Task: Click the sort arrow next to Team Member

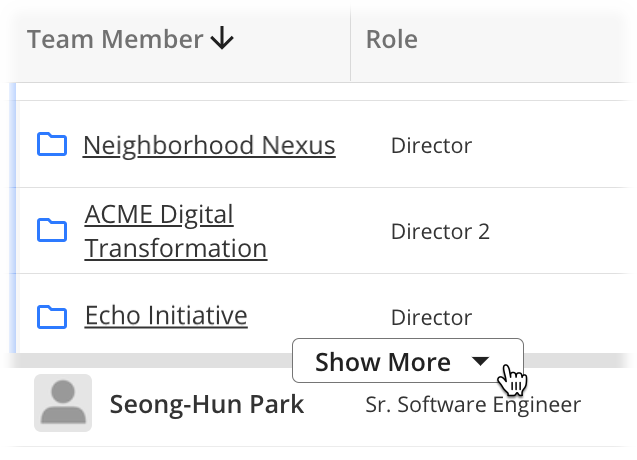Action: (x=222, y=40)
